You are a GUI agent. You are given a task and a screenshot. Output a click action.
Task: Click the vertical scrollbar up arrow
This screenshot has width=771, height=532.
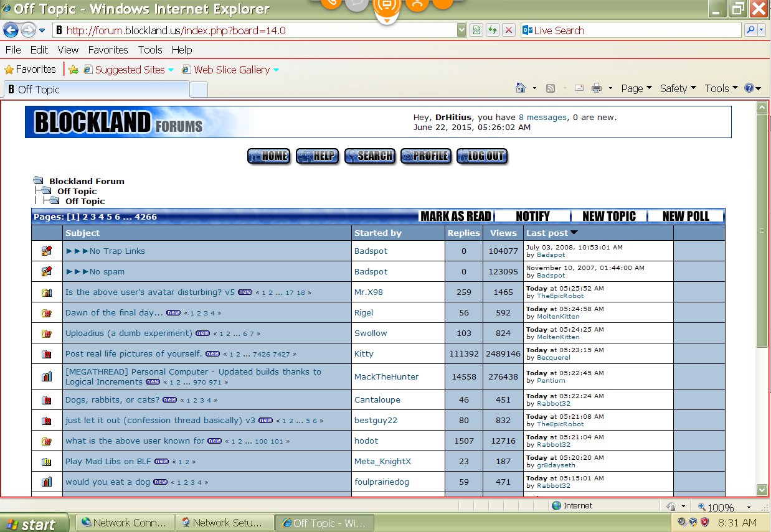tap(762, 107)
